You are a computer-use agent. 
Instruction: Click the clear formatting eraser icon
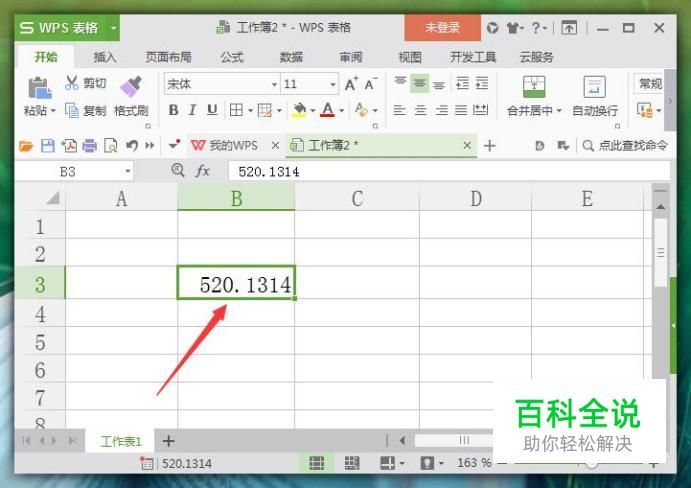point(361,110)
